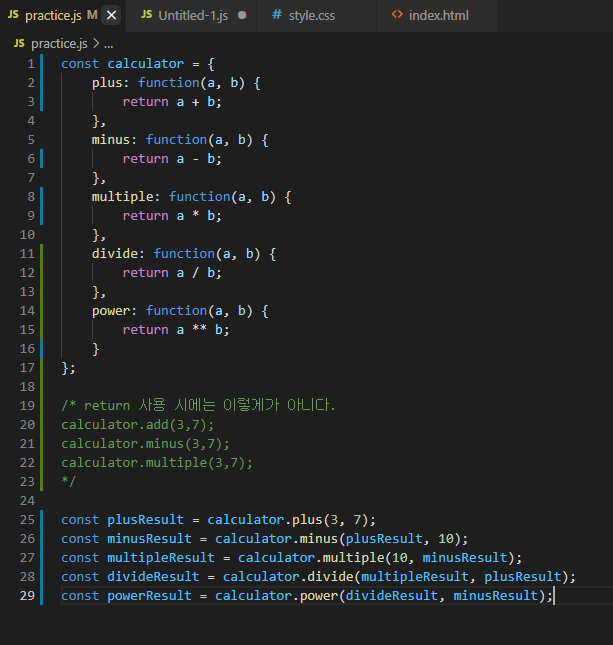The width and height of the screenshot is (613, 645).
Task: Open the Untitled-1.js tab
Action: pos(191,16)
